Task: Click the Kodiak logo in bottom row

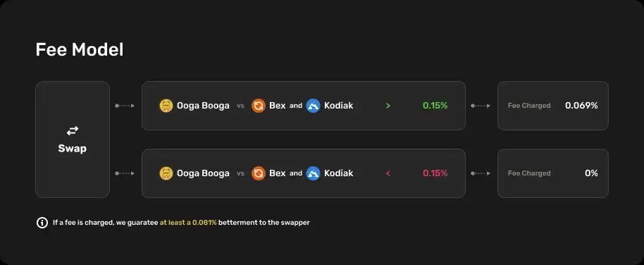Action: pos(313,173)
